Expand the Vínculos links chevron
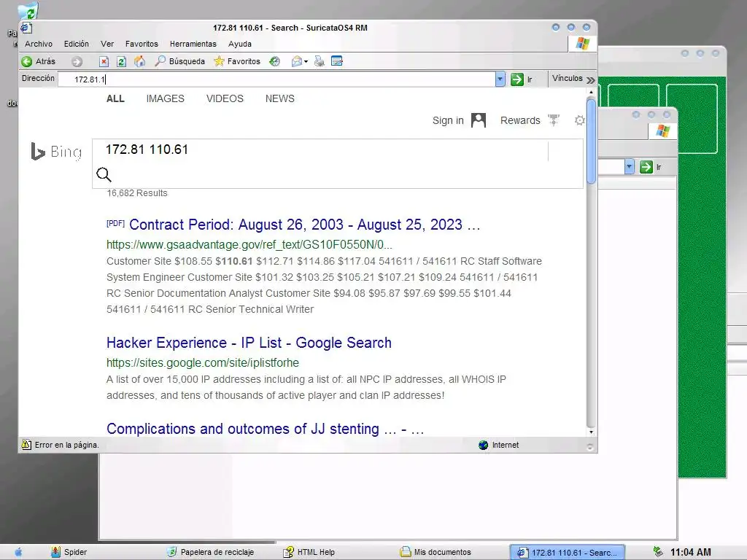The image size is (747, 560). pyautogui.click(x=591, y=79)
